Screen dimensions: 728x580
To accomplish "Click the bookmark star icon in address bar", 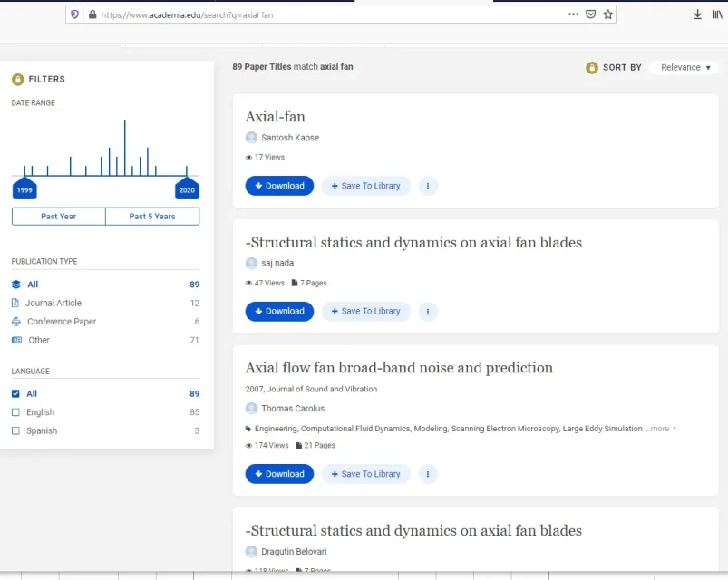I will click(608, 14).
